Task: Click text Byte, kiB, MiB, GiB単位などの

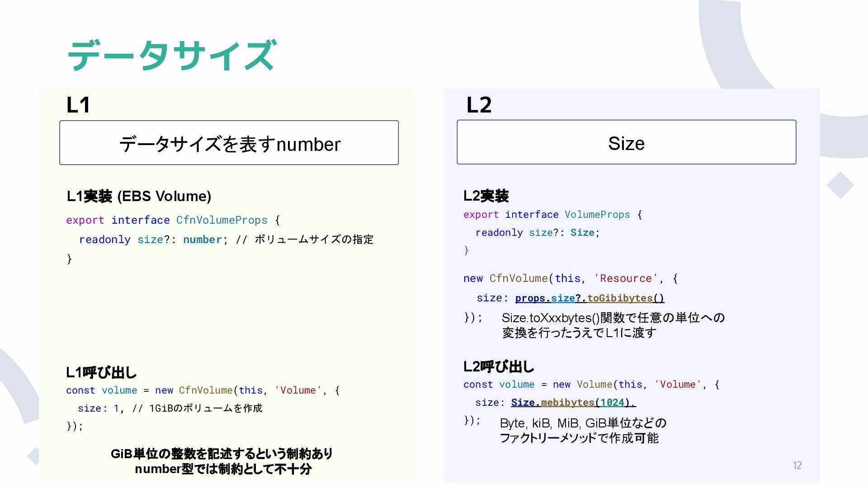Action: [583, 423]
